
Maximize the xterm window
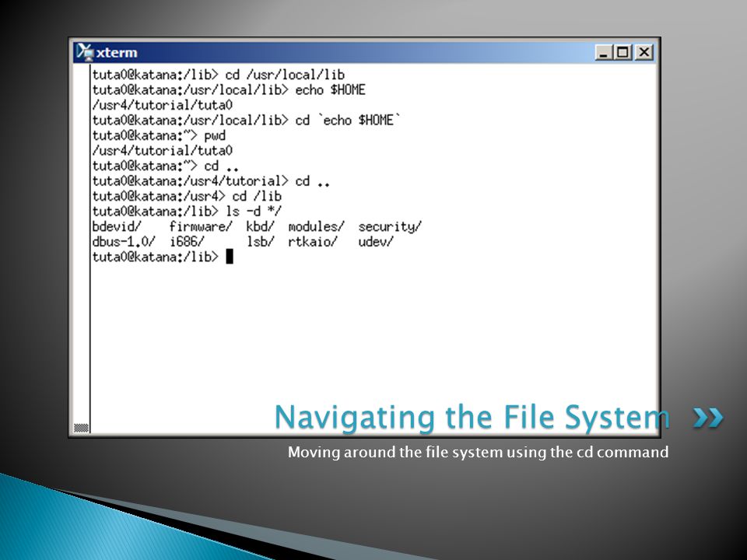[x=623, y=52]
